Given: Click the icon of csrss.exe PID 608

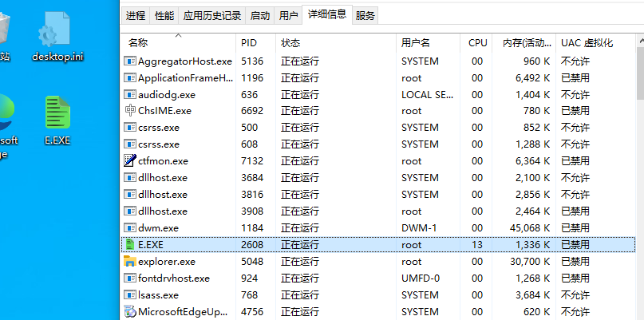Looking at the screenshot, I should pos(130,144).
